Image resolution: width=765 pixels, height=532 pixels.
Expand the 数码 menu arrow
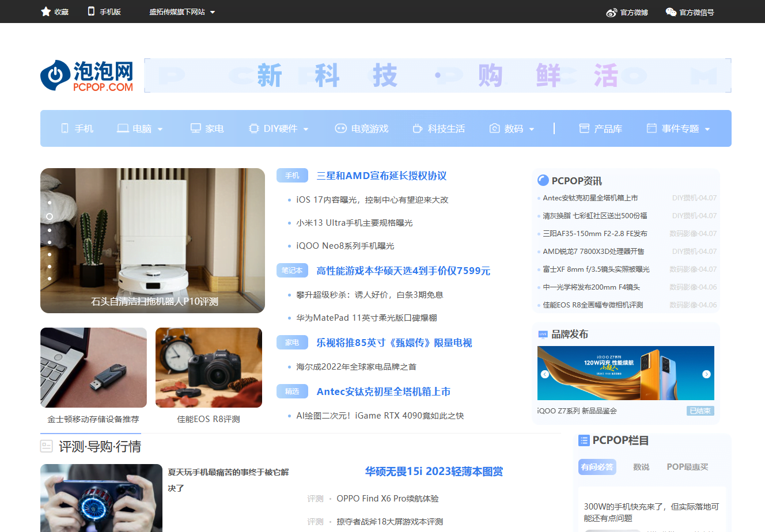[x=532, y=129]
